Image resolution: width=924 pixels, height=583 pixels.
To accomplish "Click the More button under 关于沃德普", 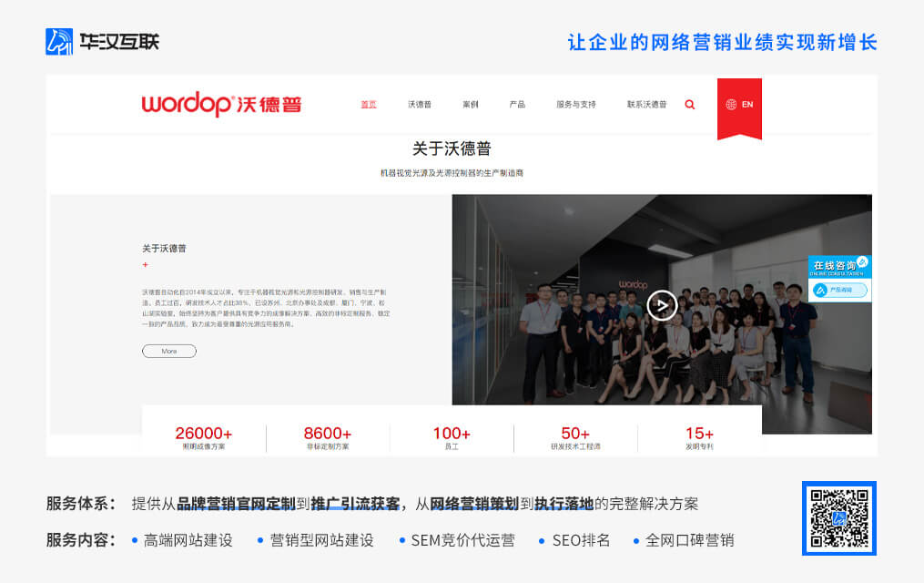I will tap(169, 352).
